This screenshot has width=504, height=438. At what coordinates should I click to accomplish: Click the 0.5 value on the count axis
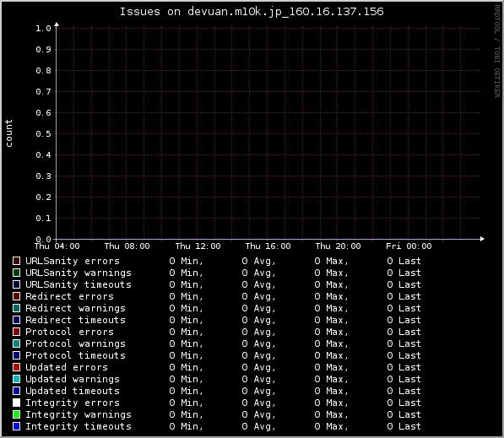pyautogui.click(x=43, y=133)
